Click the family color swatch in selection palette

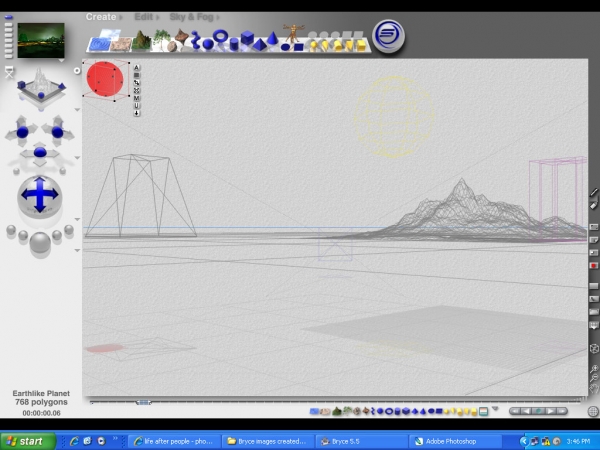point(484,412)
